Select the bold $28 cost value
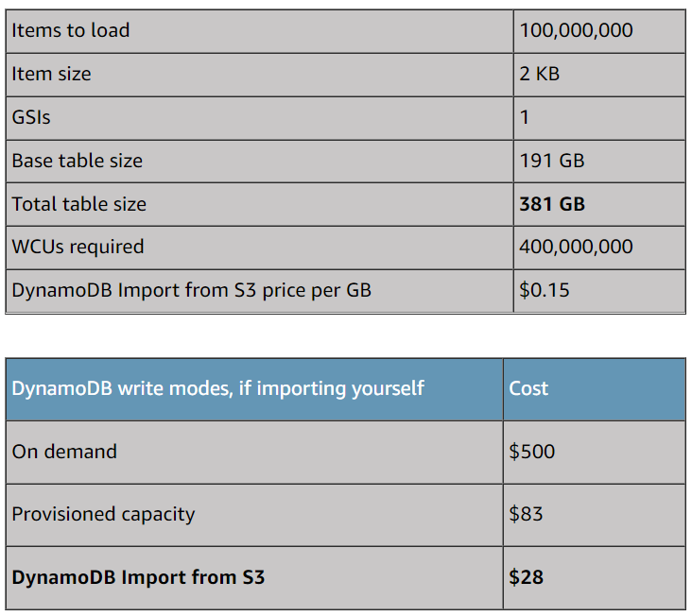 pyautogui.click(x=527, y=577)
